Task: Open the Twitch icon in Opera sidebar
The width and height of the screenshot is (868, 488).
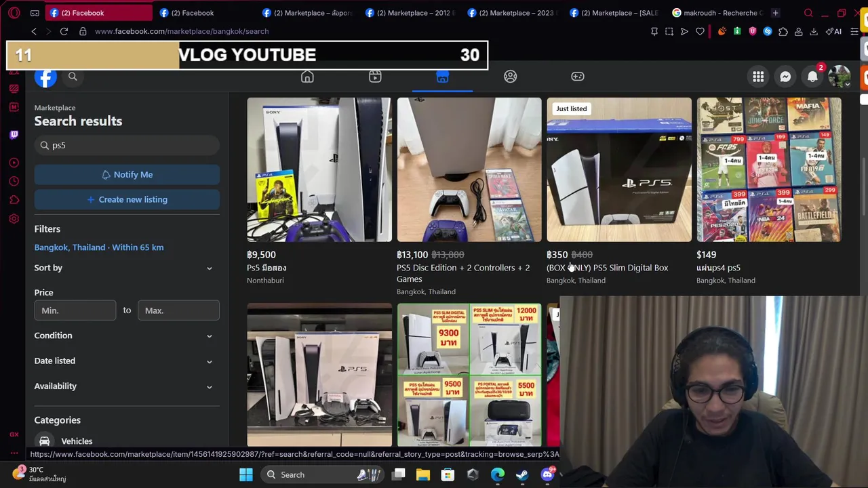Action: tap(14, 135)
